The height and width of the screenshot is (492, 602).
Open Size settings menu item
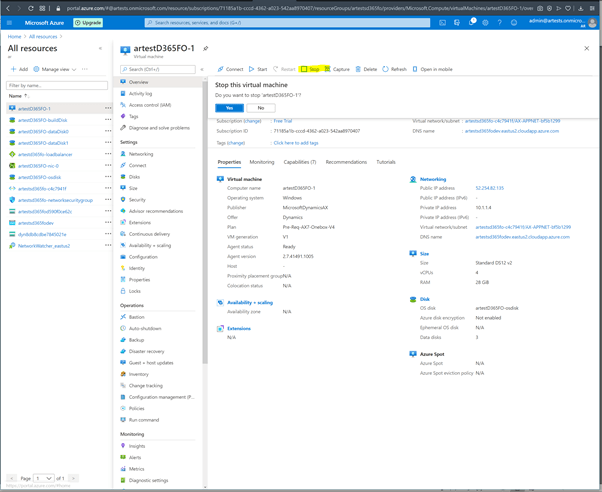pos(133,188)
